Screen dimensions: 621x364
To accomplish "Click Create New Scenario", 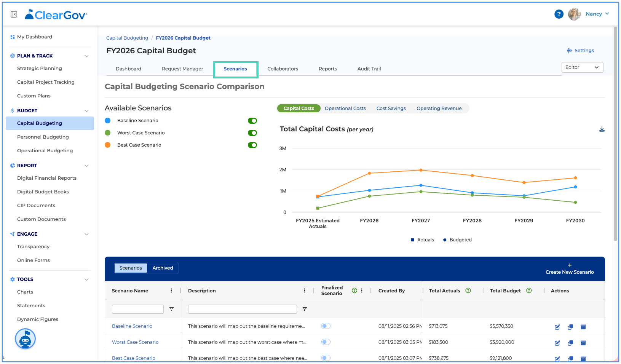I will click(x=570, y=269).
